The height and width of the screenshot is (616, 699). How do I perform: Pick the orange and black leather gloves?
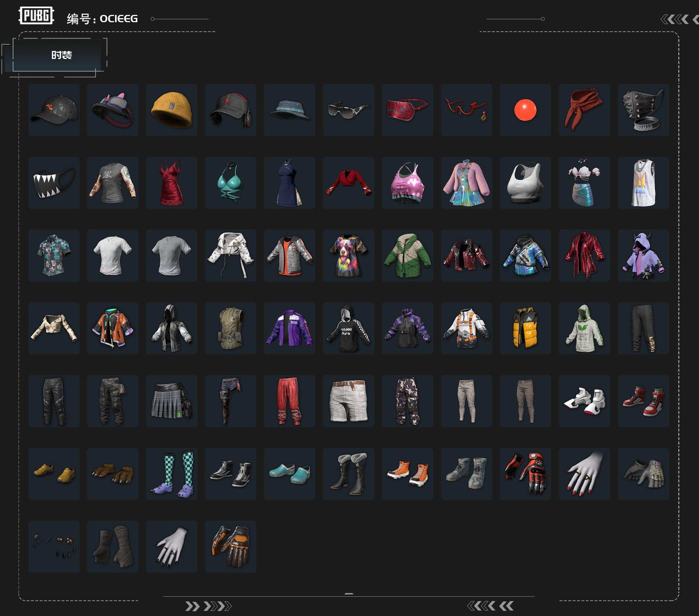coord(230,547)
